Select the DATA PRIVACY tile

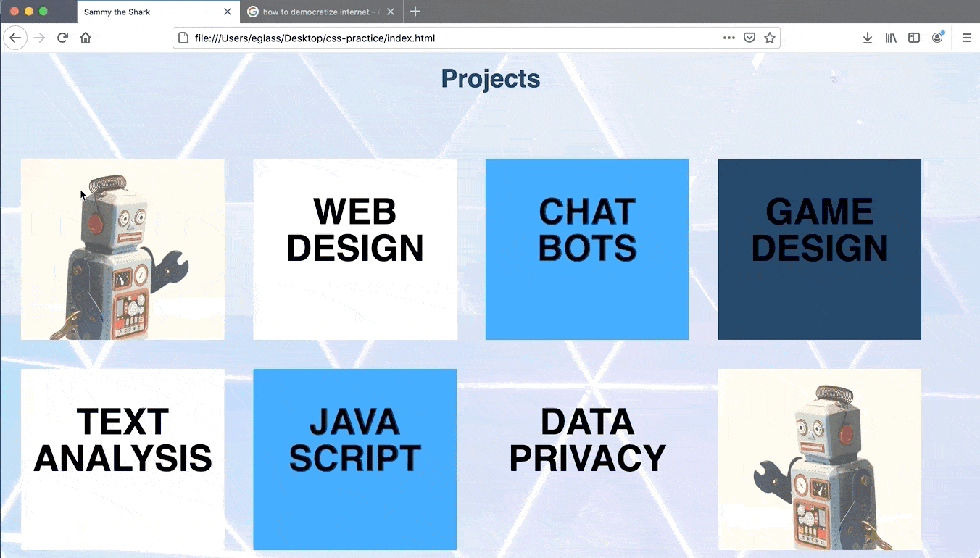pos(587,459)
